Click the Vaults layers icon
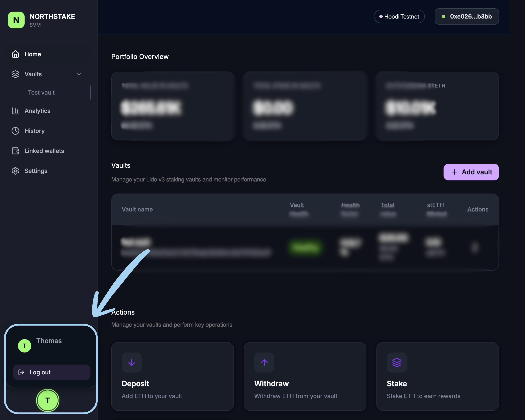This screenshot has width=525, height=420. coord(15,74)
